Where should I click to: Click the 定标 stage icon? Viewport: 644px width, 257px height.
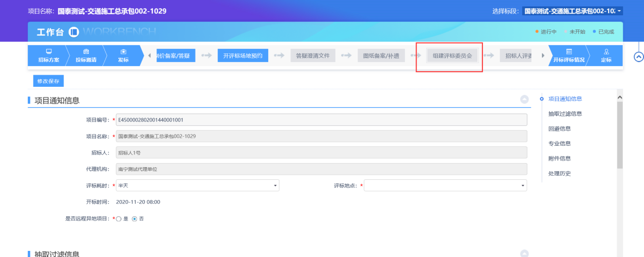click(606, 52)
